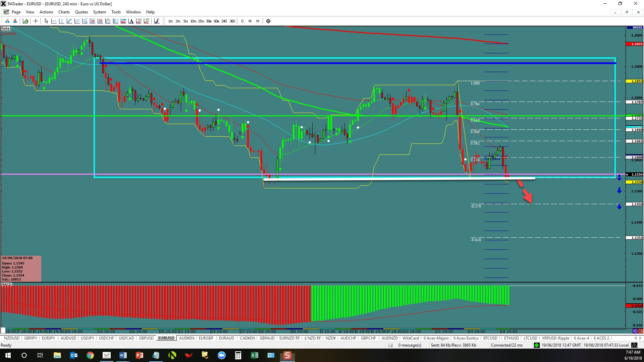The height and width of the screenshot is (362, 644).
Task: Open Excel from the Windows taskbar
Action: click(x=254, y=355)
